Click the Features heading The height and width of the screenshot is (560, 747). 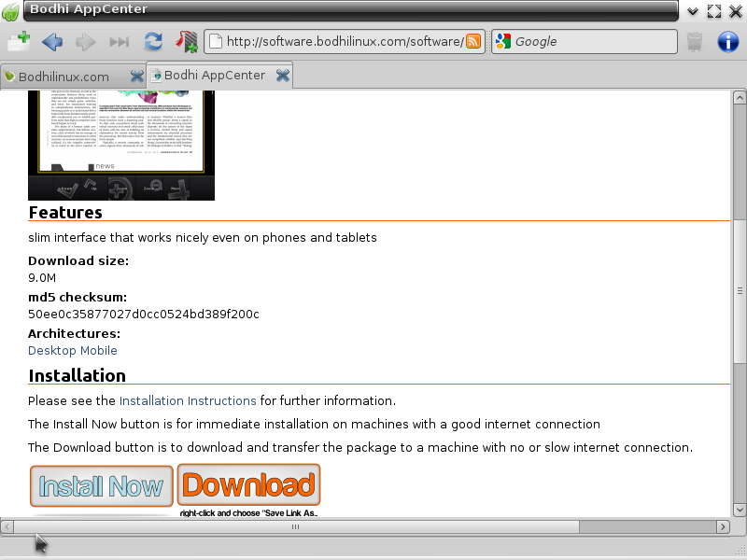click(65, 213)
